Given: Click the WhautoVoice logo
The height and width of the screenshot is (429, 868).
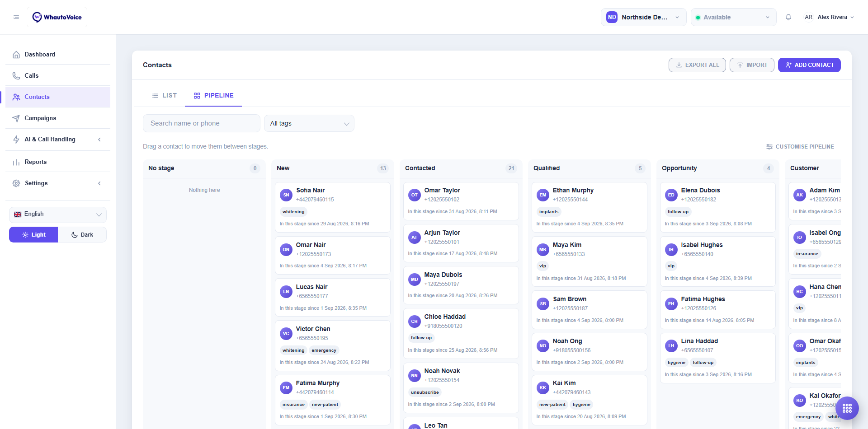Looking at the screenshot, I should point(57,17).
